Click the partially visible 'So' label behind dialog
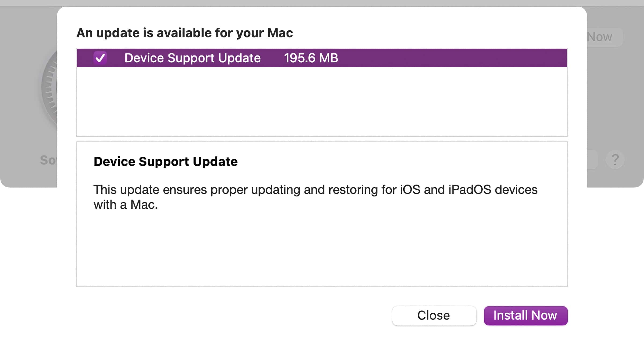This screenshot has width=644, height=338. 48,160
